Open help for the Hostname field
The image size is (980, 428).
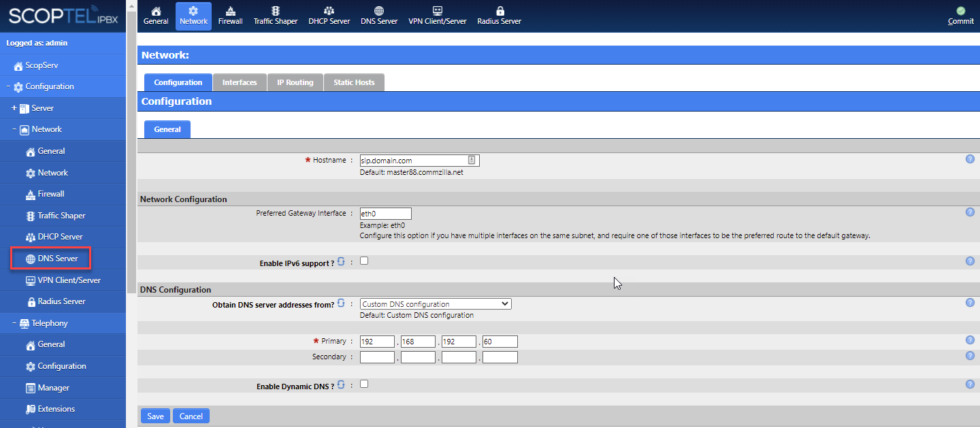pos(970,159)
